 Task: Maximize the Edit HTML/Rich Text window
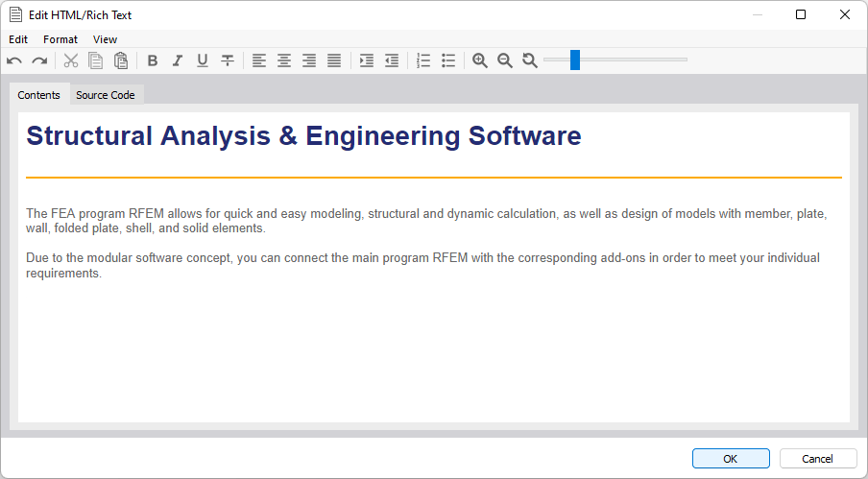pos(801,14)
